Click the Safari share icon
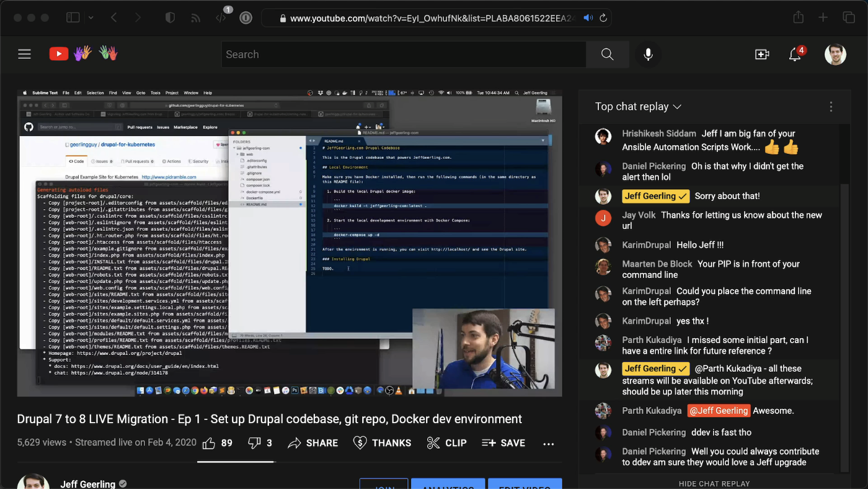The height and width of the screenshot is (489, 868). 798,17
